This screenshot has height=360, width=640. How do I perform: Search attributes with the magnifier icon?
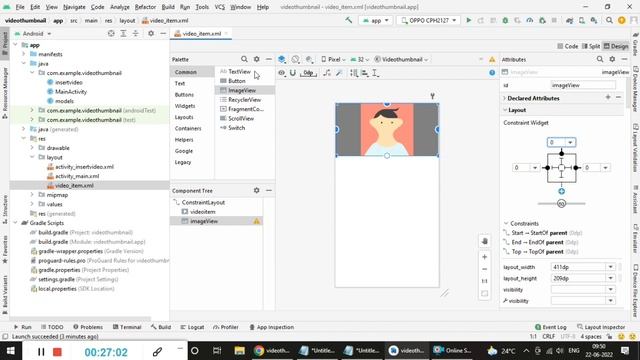600,59
